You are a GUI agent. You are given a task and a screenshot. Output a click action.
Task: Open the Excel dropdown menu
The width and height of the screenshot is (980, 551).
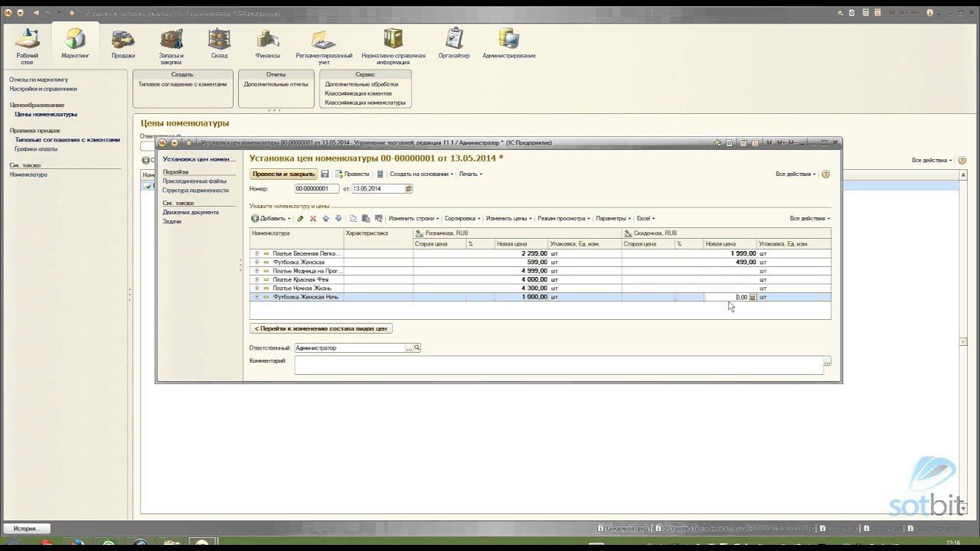pos(645,219)
